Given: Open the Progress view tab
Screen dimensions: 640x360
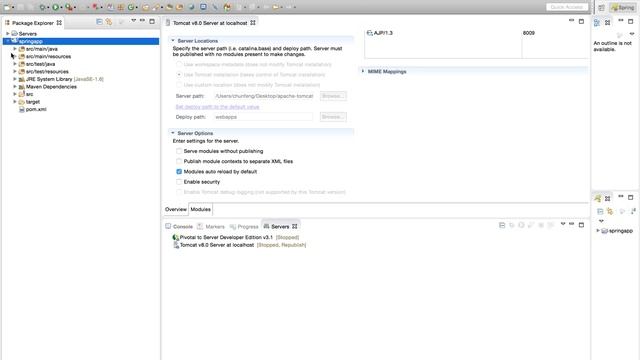Looking at the screenshot, I should (x=244, y=227).
